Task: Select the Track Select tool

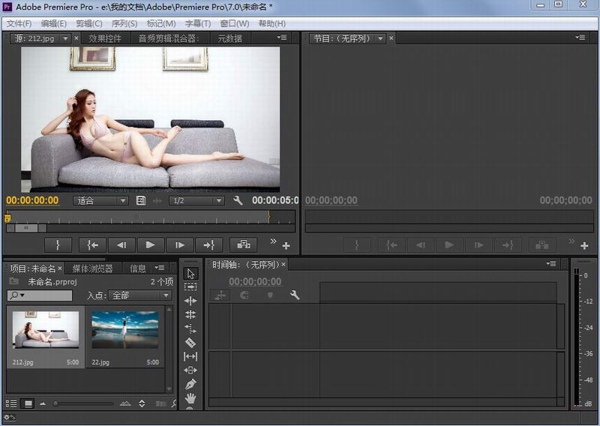Action: 191,287
